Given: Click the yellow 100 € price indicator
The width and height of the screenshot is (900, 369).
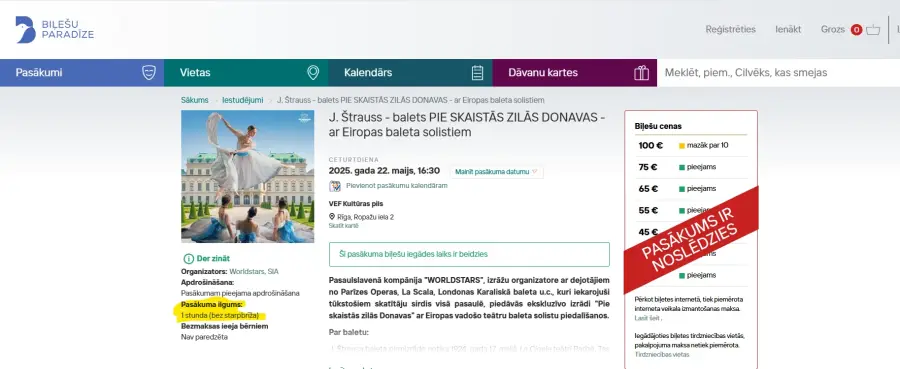Looking at the screenshot, I should tap(682, 146).
